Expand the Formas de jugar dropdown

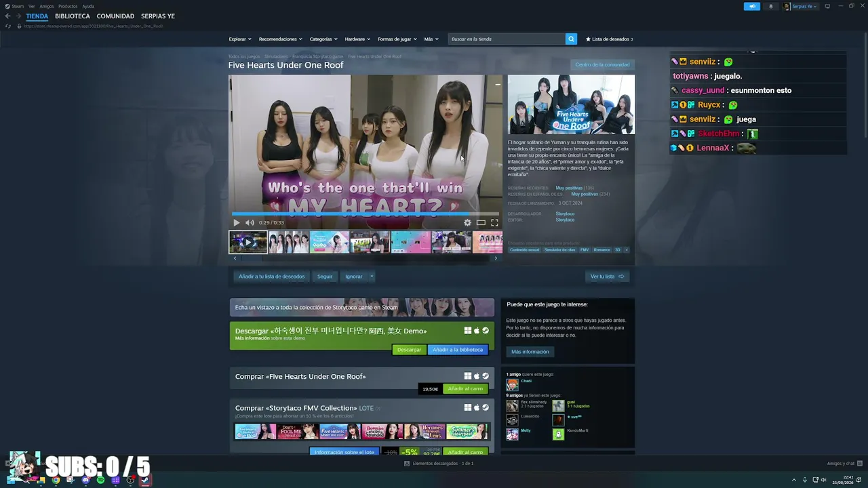(x=397, y=39)
